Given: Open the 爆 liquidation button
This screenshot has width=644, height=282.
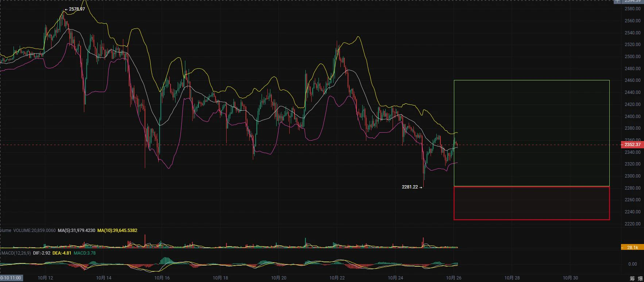Looking at the screenshot, I should pyautogui.click(x=640, y=278).
